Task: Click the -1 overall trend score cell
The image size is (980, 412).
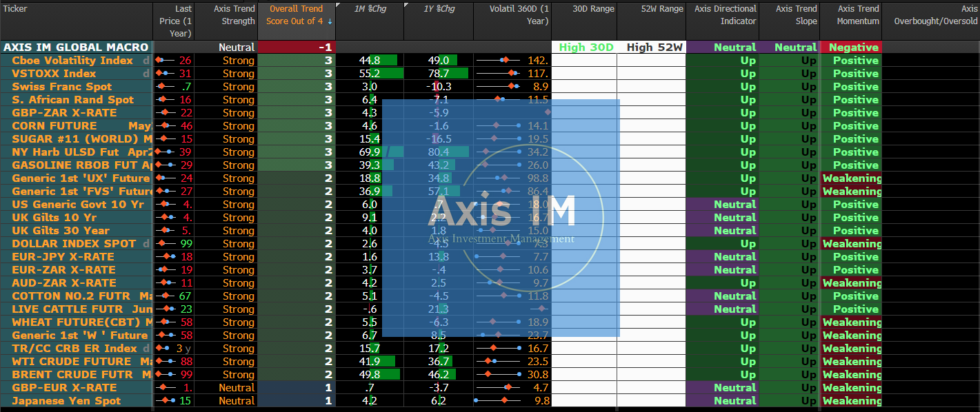Action: 295,48
